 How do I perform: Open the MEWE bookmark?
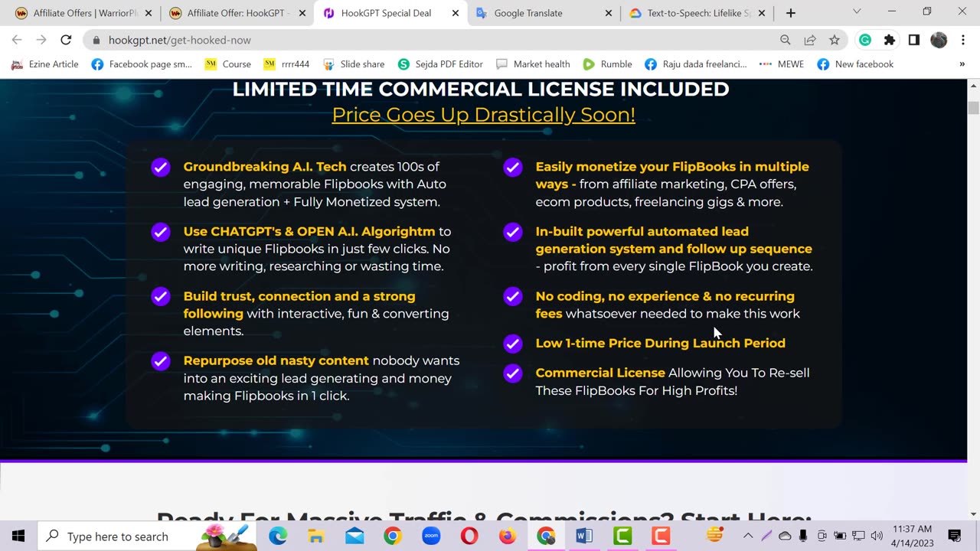click(x=781, y=64)
